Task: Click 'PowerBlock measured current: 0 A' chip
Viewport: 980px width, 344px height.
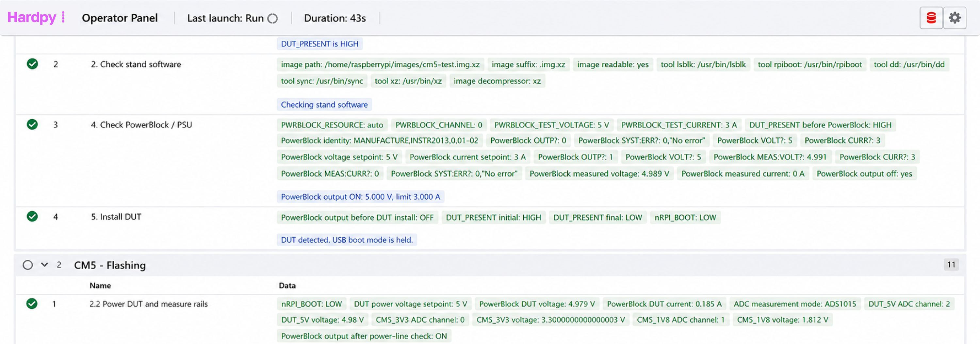Action: tap(743, 174)
